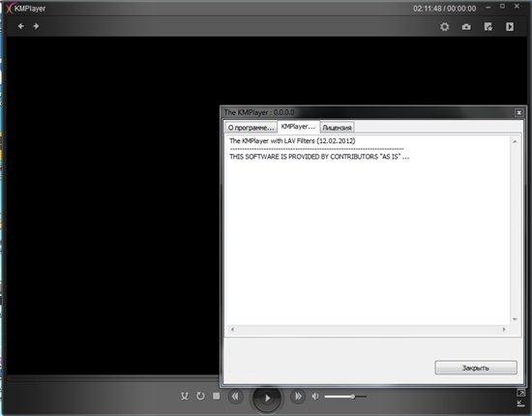The image size is (532, 416).
Task: Minimize the KMPlayer window
Action: [488, 7]
